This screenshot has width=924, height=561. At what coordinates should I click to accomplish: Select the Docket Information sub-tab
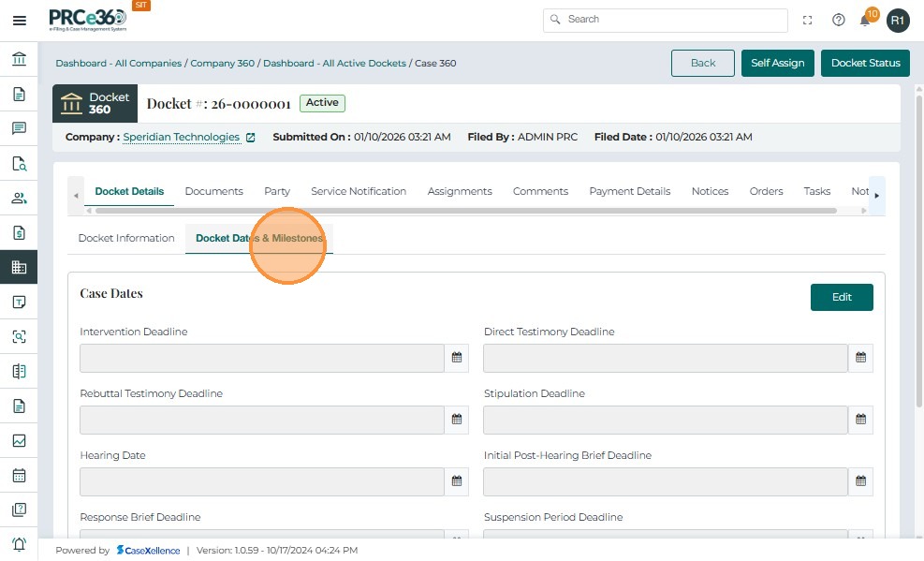point(126,238)
